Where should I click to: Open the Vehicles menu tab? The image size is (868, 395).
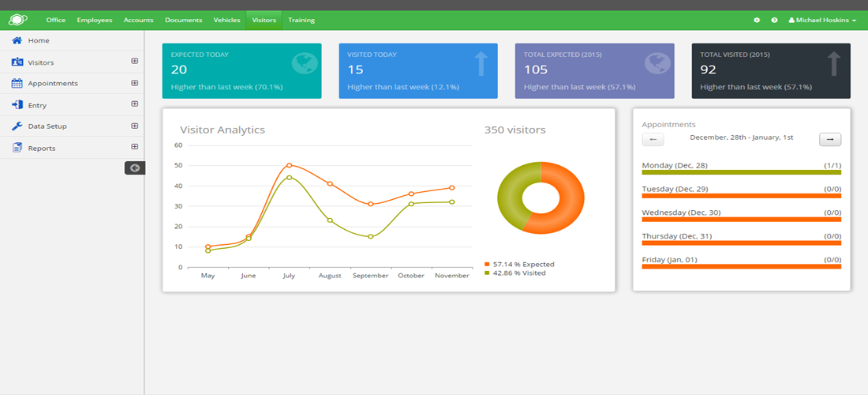point(226,20)
